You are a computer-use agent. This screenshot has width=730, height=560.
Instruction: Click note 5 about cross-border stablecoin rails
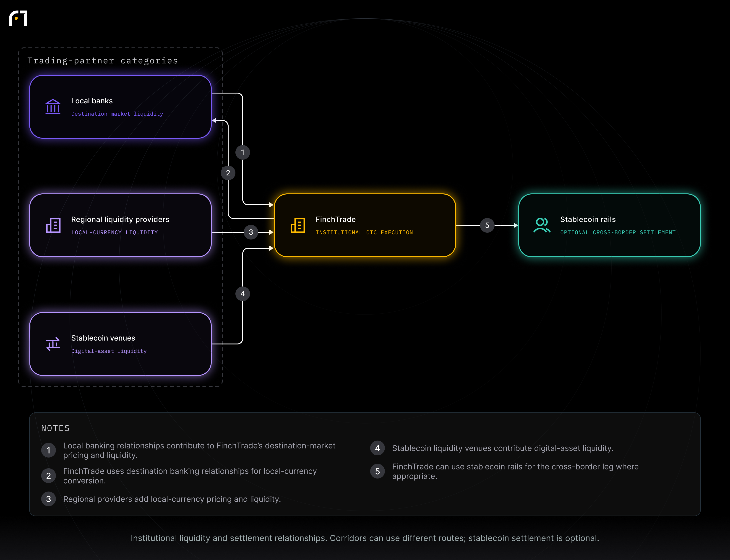[515, 471]
